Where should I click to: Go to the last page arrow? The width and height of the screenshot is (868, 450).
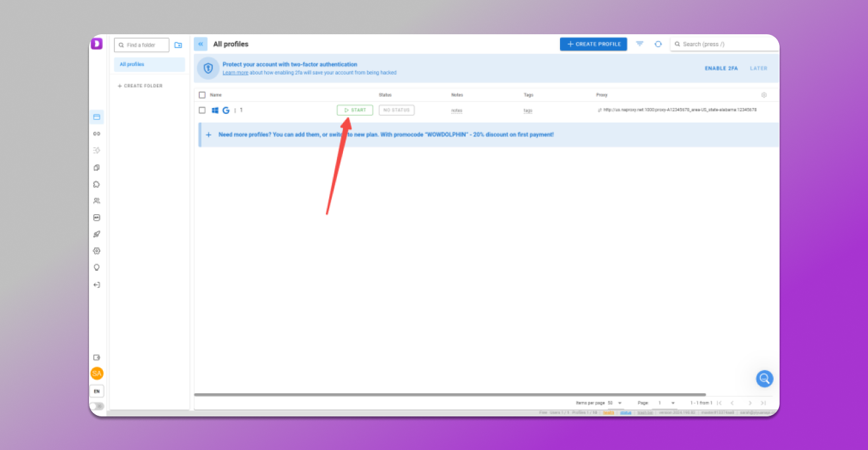763,403
